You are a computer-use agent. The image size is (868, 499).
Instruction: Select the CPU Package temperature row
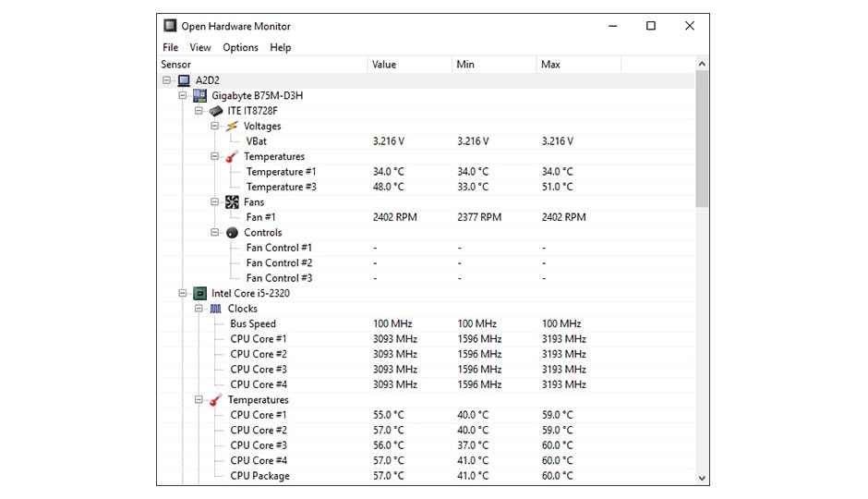click(427, 476)
